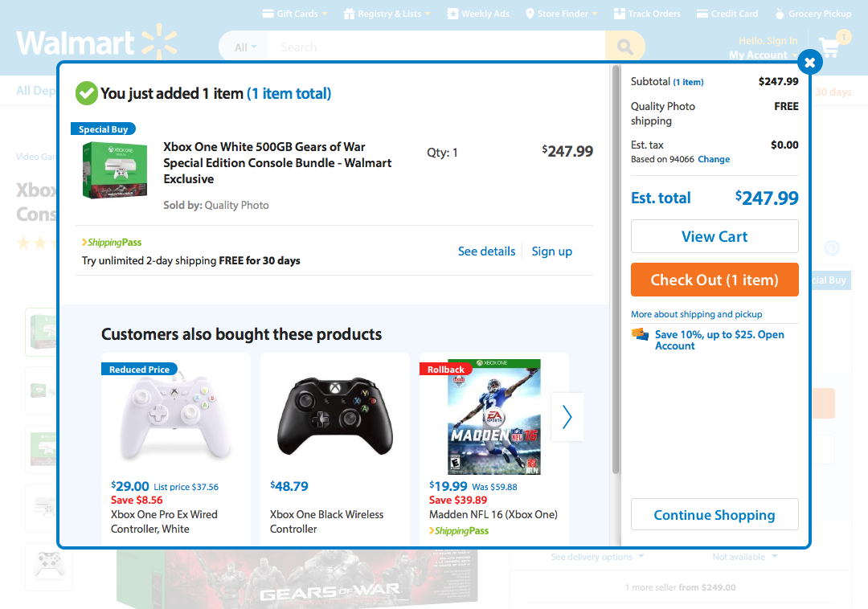This screenshot has height=609, width=868.
Task: Show next recommended products with arrow
Action: point(567,417)
